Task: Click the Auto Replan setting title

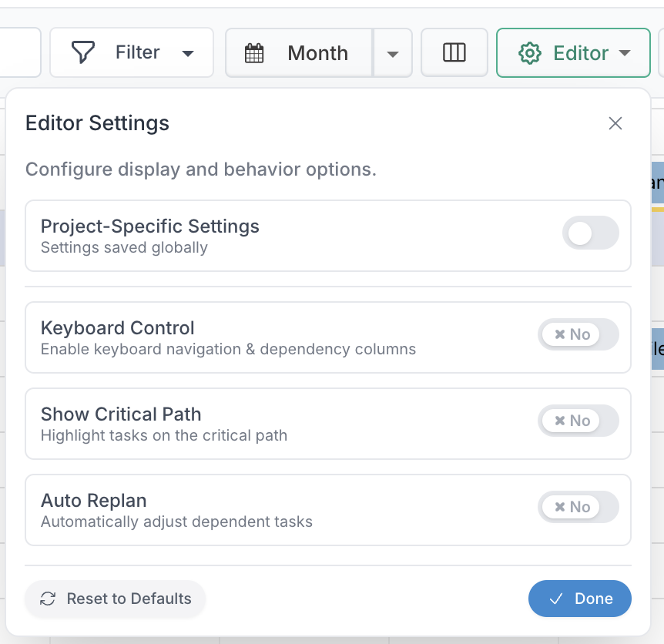Action: click(93, 500)
